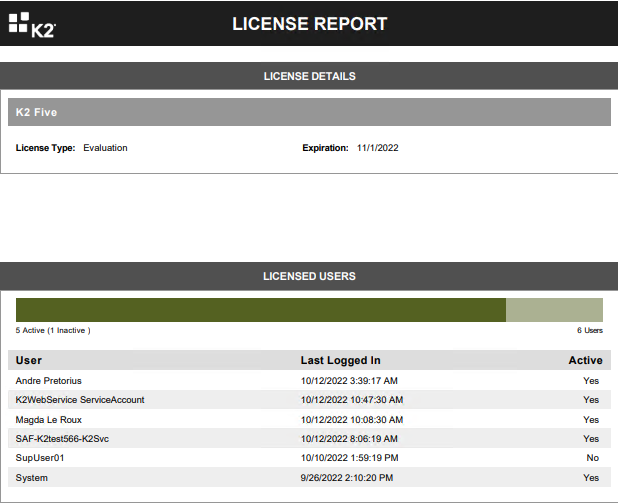The height and width of the screenshot is (503, 618).
Task: Click the 5 Active (1 Inactive) label
Action: coord(53,330)
